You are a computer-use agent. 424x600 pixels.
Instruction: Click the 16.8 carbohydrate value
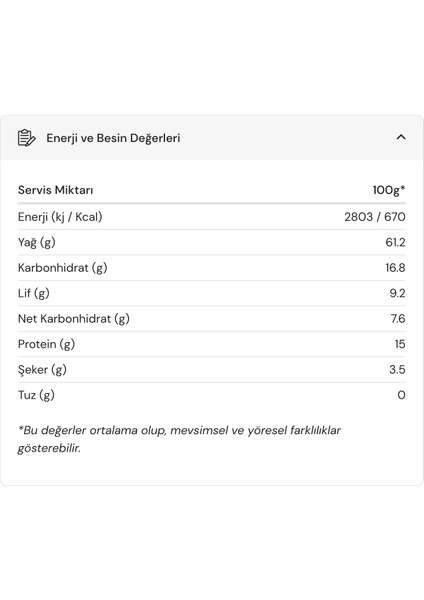tap(395, 267)
